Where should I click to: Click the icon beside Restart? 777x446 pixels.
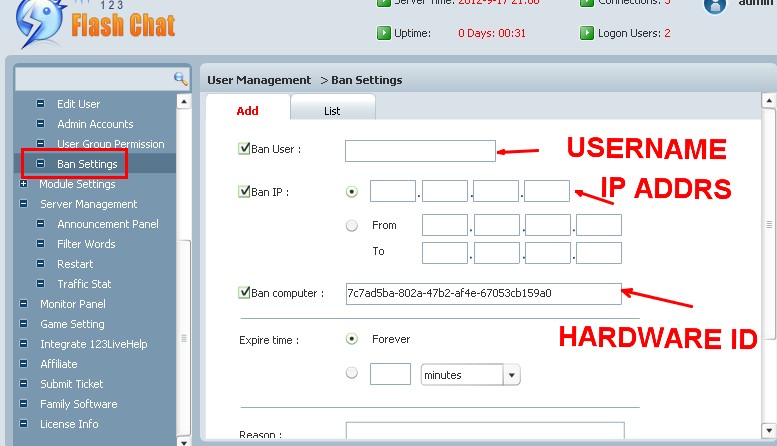tap(41, 264)
